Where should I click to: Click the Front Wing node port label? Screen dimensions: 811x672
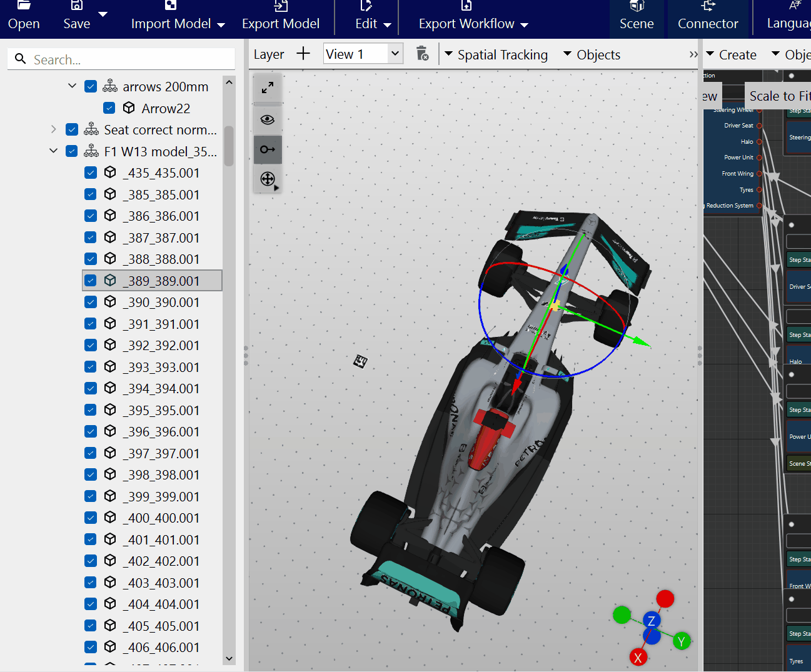737,174
